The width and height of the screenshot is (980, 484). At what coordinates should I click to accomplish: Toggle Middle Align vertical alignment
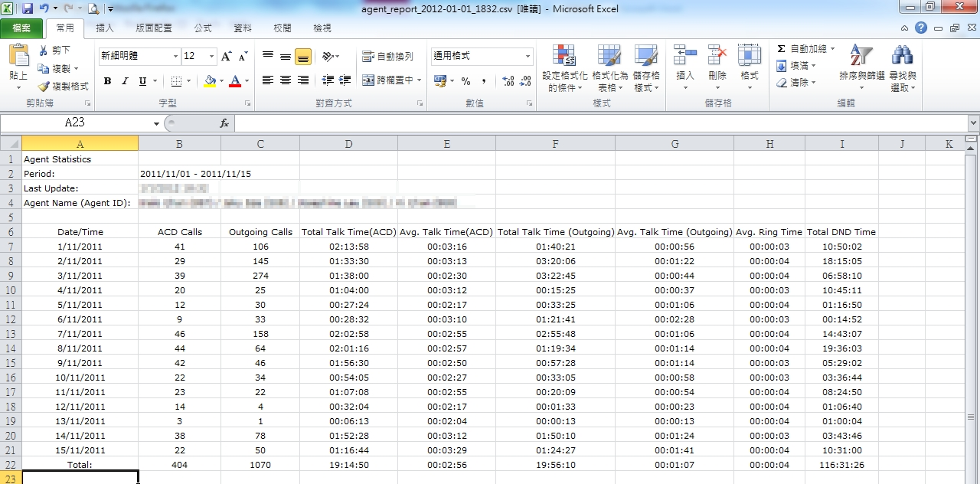tap(286, 56)
